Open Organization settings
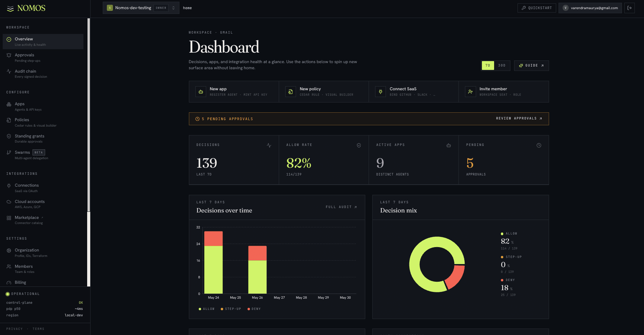The height and width of the screenshot is (335, 644). 43,253
